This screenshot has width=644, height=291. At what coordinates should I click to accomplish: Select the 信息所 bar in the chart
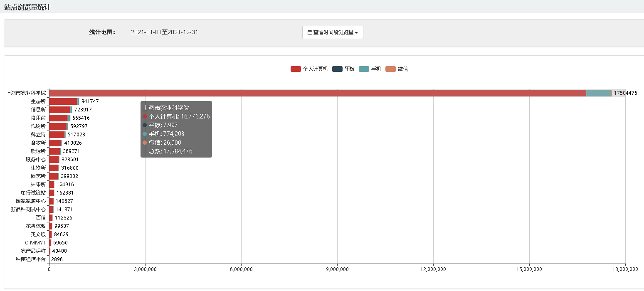point(59,110)
